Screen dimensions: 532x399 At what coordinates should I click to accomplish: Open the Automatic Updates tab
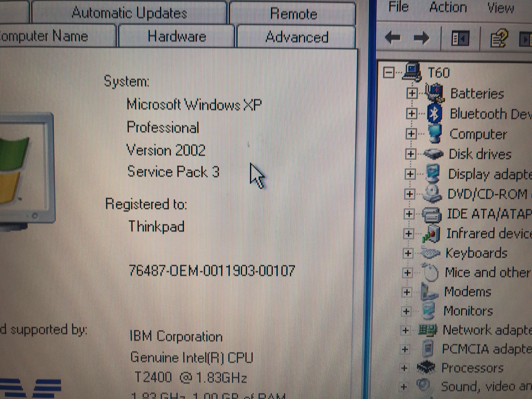[129, 13]
